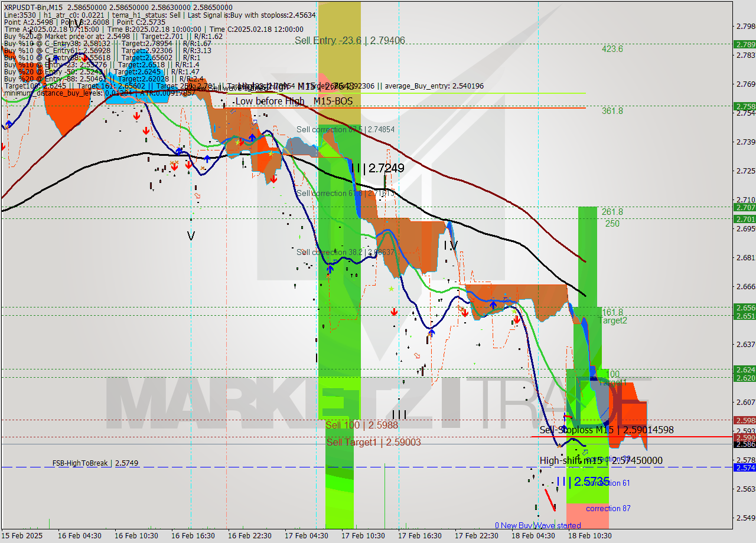756x543 pixels.
Task: Select the 'Low before High M15-BOS' label
Action: 293,102
